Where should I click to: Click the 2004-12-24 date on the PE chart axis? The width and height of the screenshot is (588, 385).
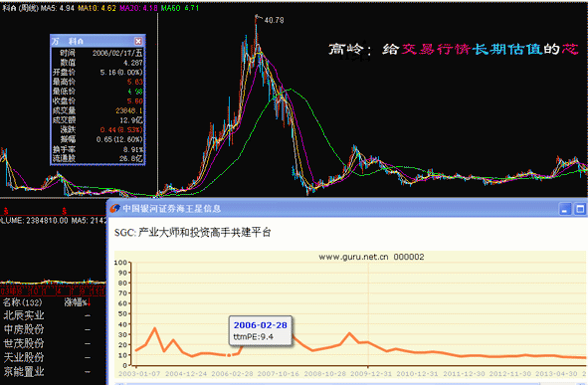[186, 374]
